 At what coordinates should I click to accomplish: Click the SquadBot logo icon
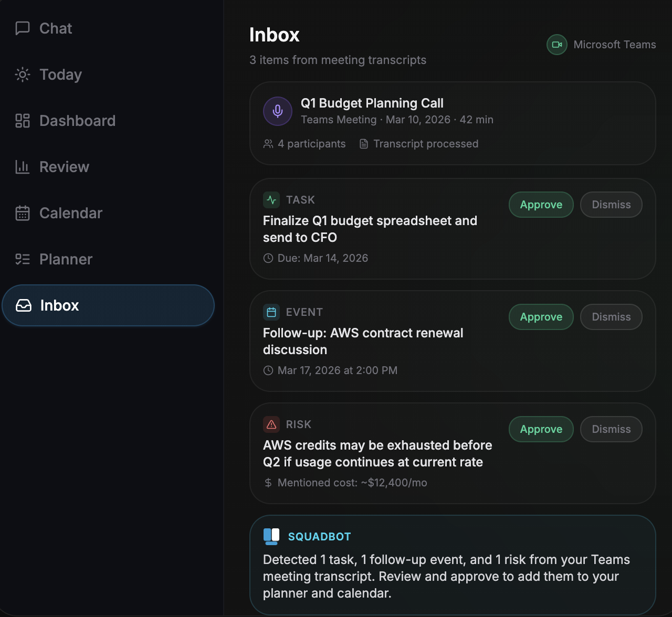tap(271, 536)
